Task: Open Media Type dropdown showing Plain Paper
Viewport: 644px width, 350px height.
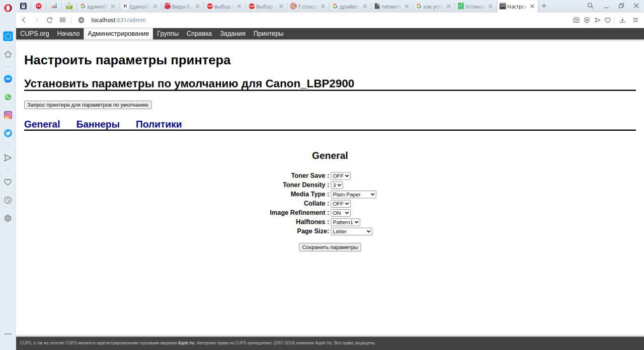Action: 353,195
